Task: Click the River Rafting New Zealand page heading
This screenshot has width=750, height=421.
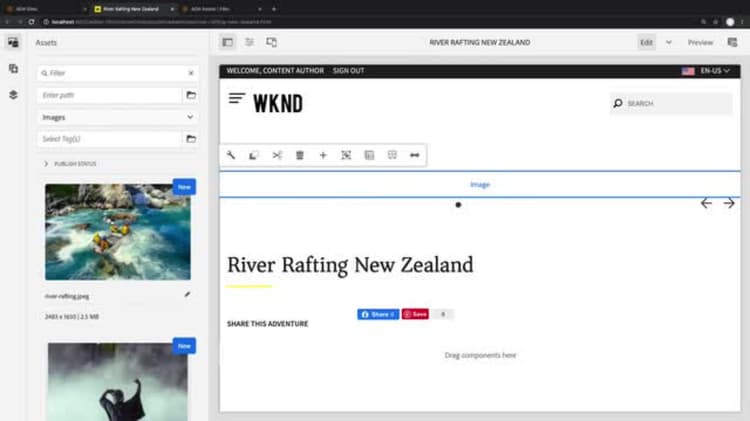Action: tap(350, 265)
